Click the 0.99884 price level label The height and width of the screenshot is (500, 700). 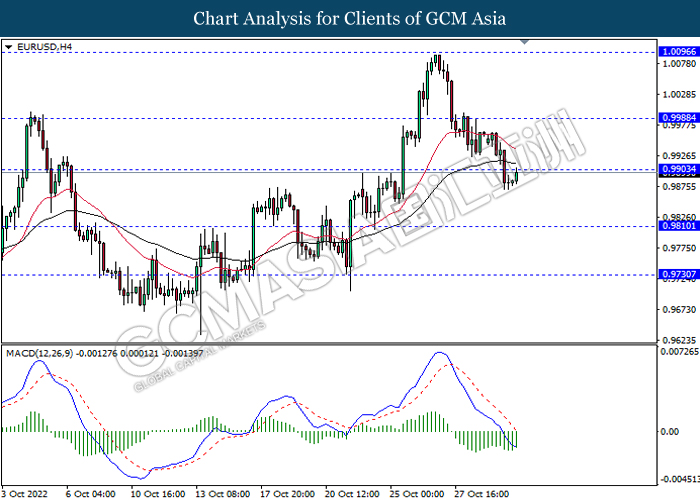tap(679, 118)
